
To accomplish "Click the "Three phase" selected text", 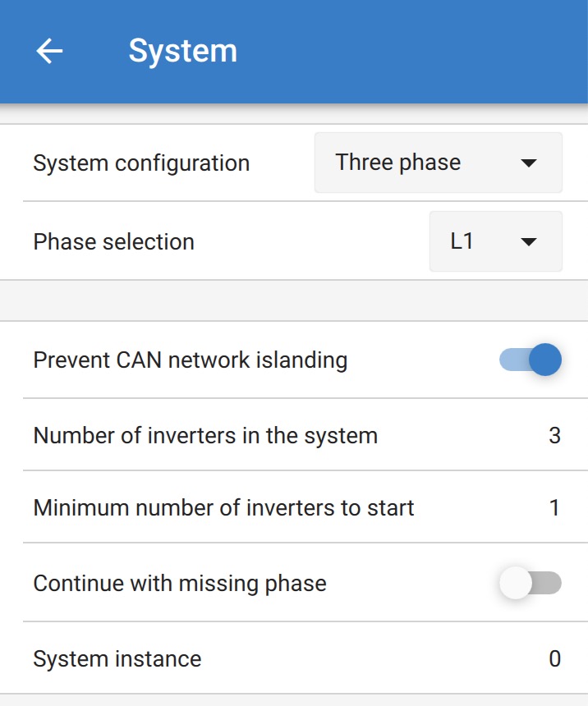I will pos(397,163).
